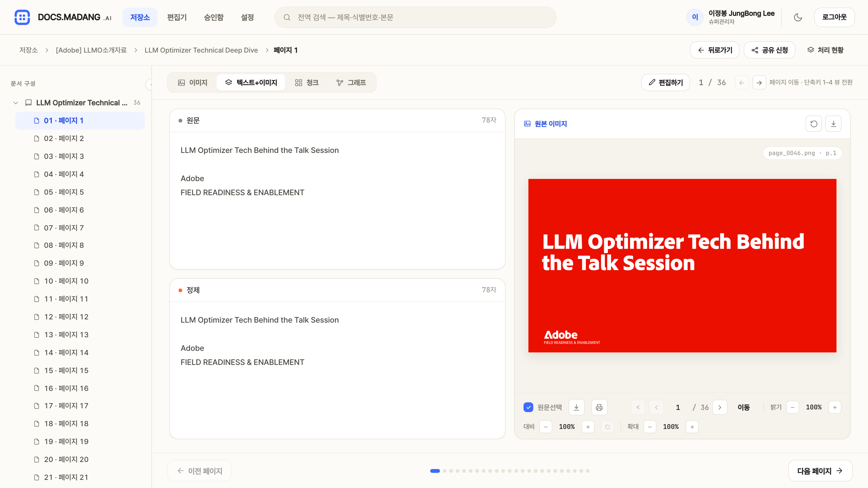Toggle dark mode moon icon
The height and width of the screenshot is (488, 868).
[x=798, y=17]
